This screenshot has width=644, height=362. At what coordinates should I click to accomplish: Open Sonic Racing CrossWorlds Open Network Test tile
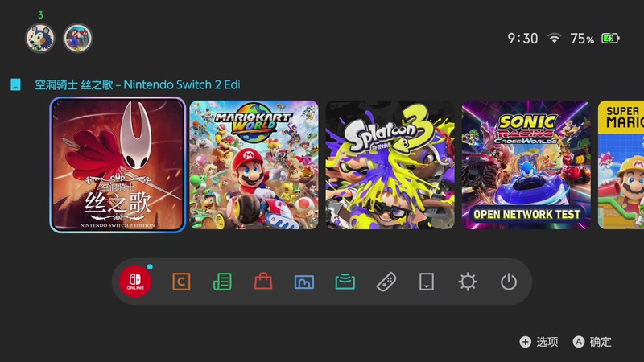coord(526,165)
